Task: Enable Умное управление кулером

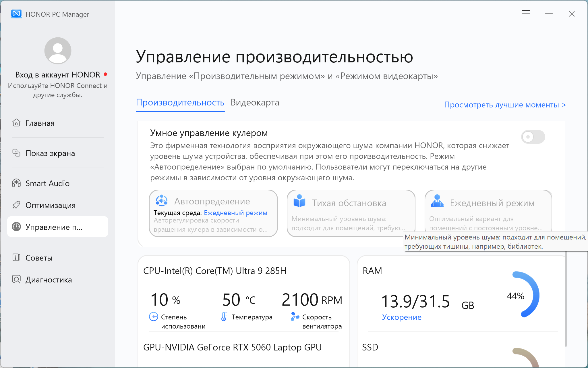Action: (533, 137)
